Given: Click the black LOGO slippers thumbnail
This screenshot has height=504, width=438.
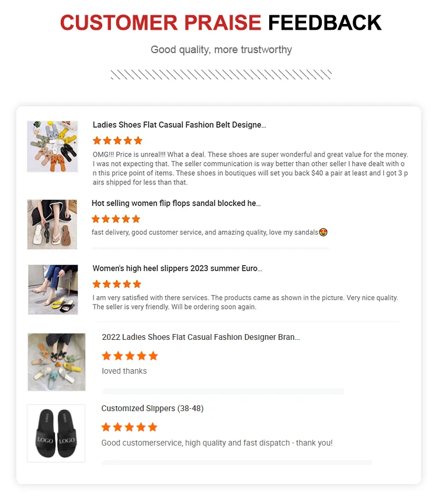Looking at the screenshot, I should [x=56, y=433].
